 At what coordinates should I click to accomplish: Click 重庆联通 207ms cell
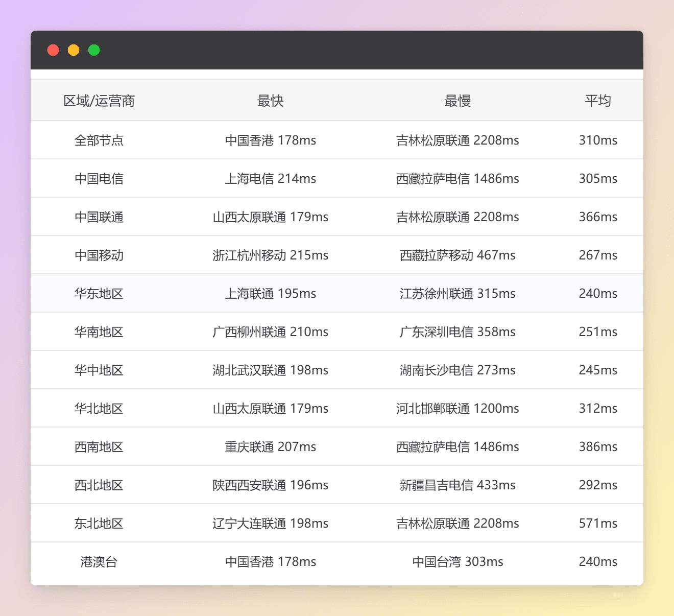(x=271, y=446)
